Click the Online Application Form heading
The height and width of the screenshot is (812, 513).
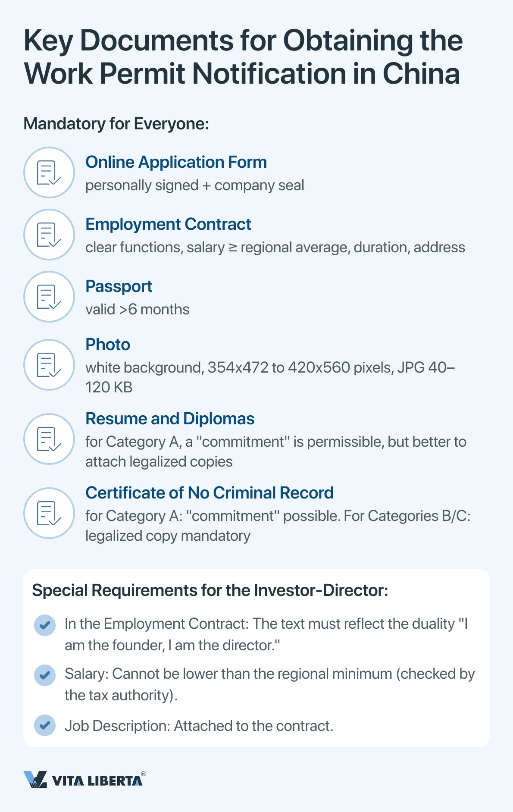(176, 162)
